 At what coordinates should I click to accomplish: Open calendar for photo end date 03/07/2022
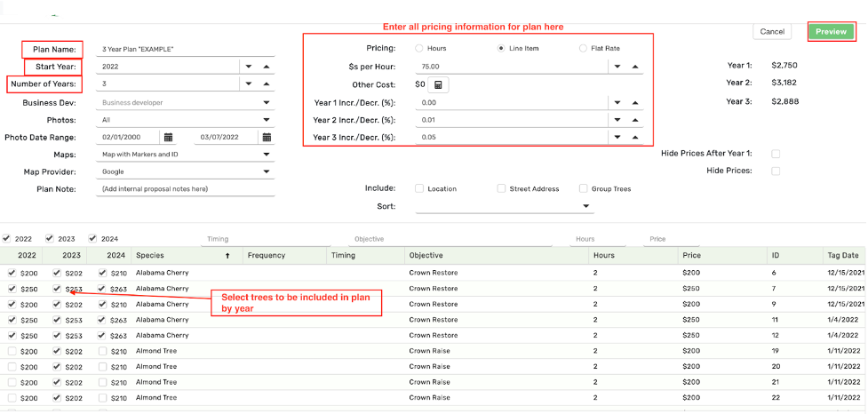[267, 137]
